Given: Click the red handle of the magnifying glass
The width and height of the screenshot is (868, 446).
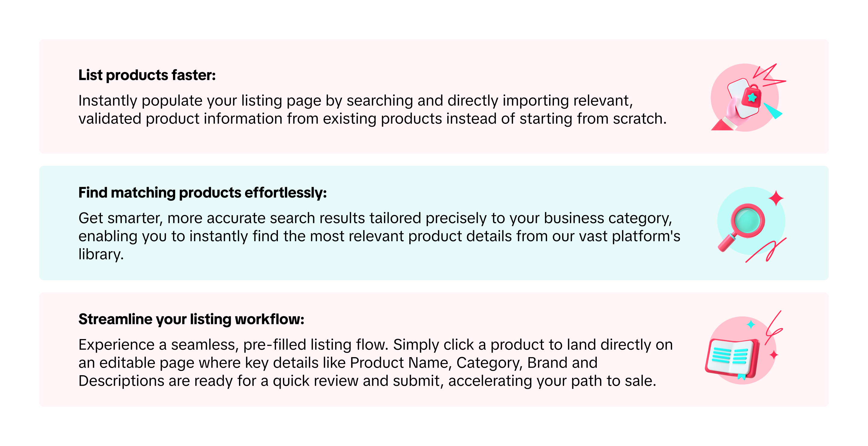Looking at the screenshot, I should [x=727, y=243].
